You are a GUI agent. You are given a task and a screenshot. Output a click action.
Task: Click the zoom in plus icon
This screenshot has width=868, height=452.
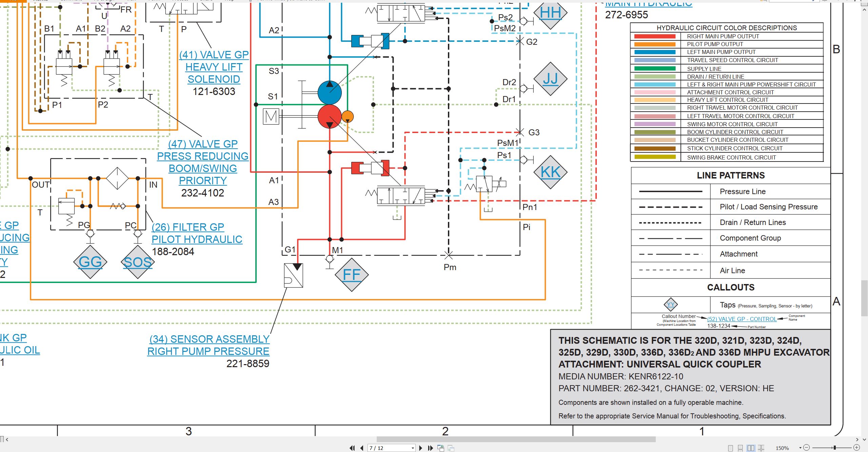click(x=857, y=448)
